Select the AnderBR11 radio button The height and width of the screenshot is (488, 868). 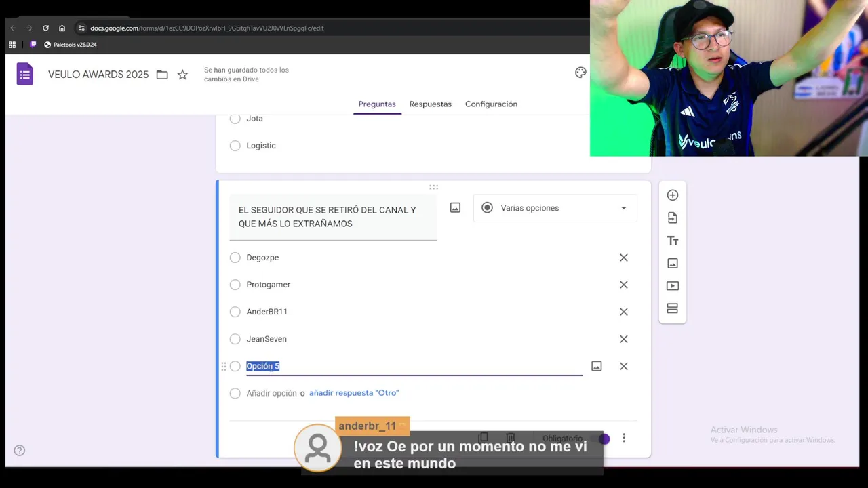pos(235,312)
